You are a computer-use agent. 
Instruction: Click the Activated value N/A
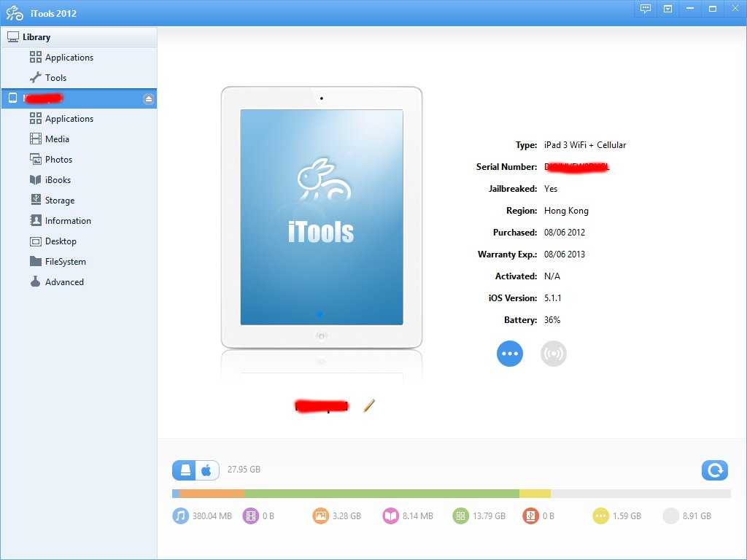(x=552, y=276)
